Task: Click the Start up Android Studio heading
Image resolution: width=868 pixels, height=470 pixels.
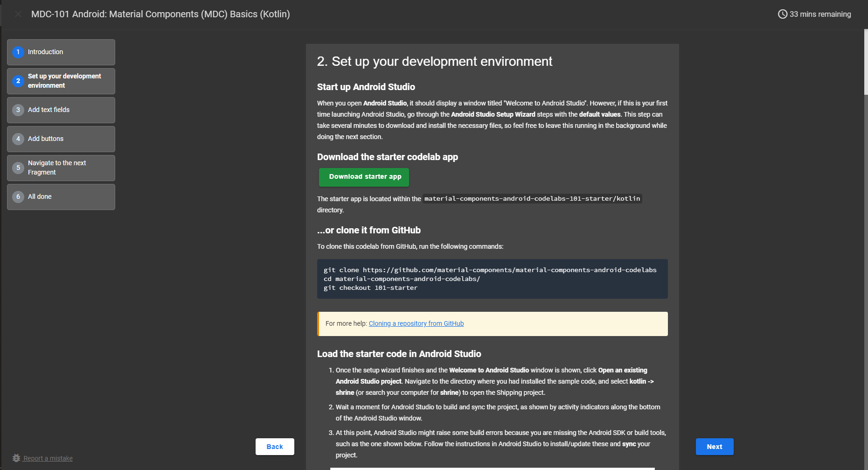Action: [x=366, y=87]
